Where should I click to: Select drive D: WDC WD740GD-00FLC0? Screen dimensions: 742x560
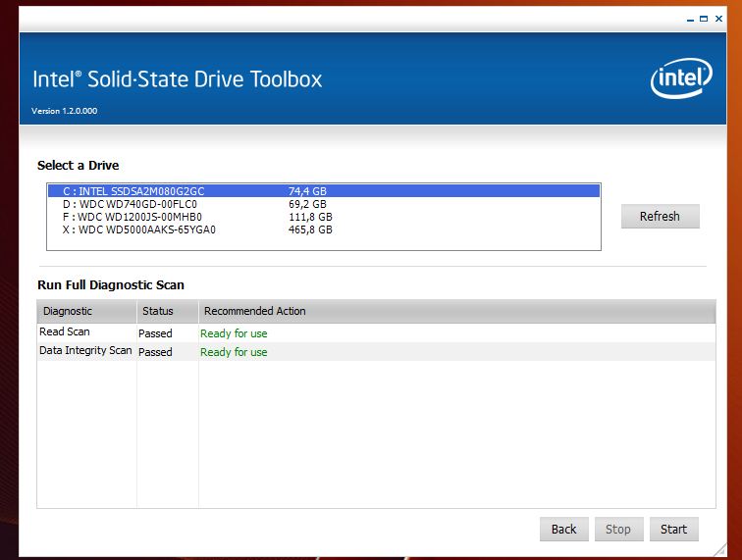pos(324,204)
